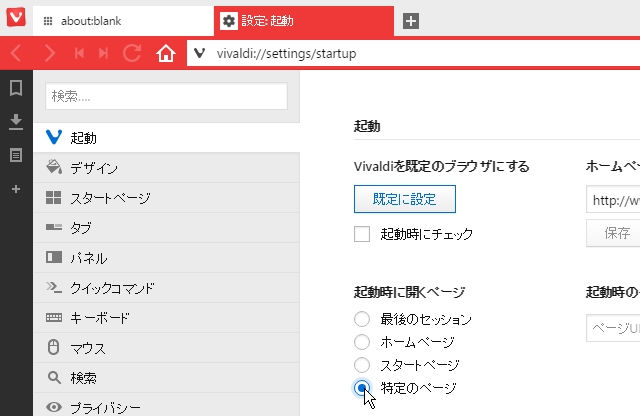Click the fast forward navigation button

[103, 53]
